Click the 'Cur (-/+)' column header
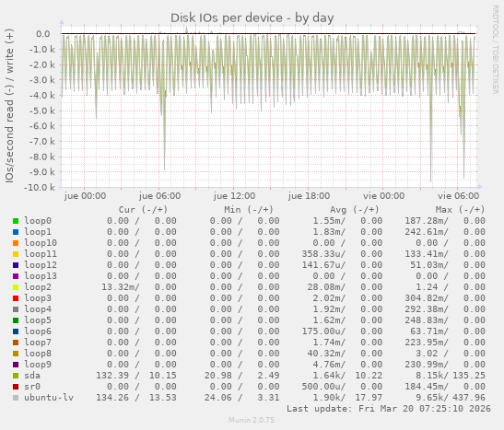This screenshot has height=430, width=504. click(x=144, y=210)
